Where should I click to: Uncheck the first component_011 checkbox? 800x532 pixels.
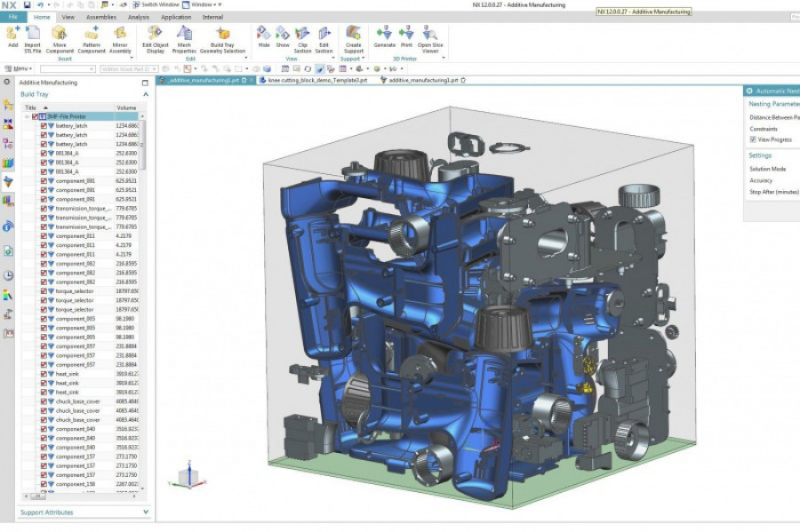click(44, 236)
